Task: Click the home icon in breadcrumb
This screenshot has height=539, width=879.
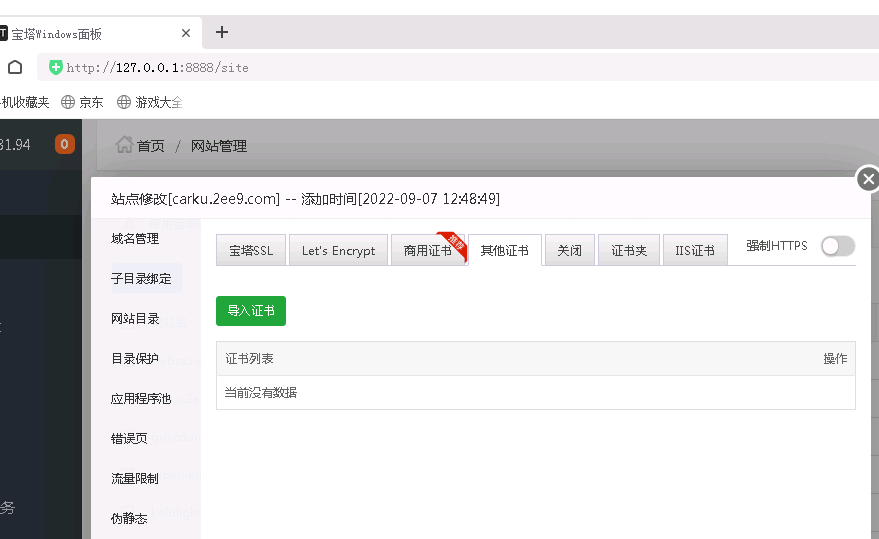Action: [124, 145]
